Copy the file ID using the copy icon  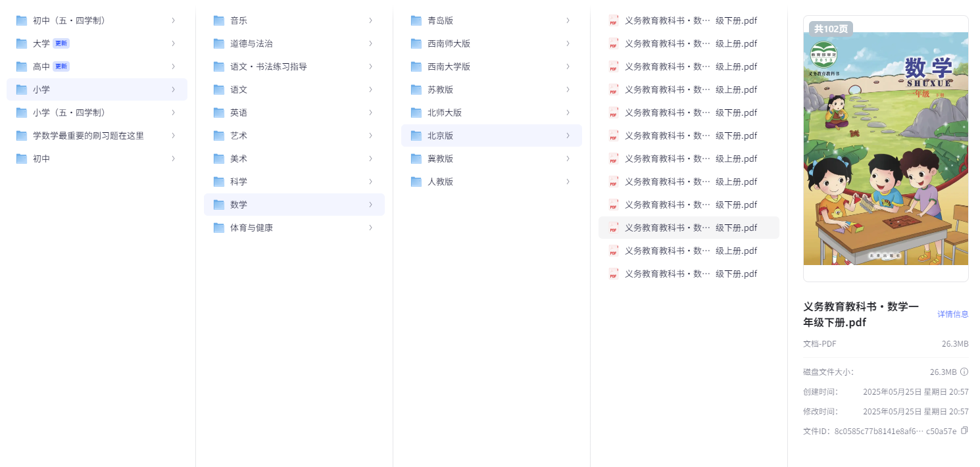964,431
